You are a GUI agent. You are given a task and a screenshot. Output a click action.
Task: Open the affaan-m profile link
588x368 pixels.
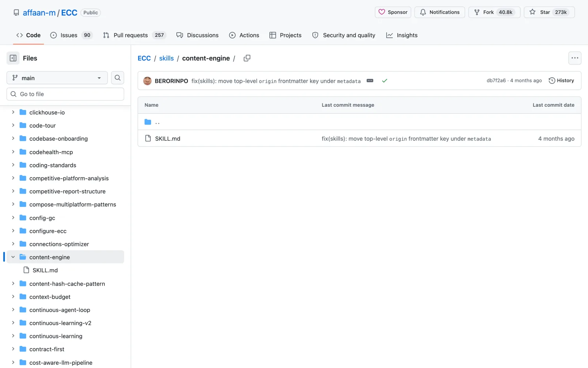(39, 13)
